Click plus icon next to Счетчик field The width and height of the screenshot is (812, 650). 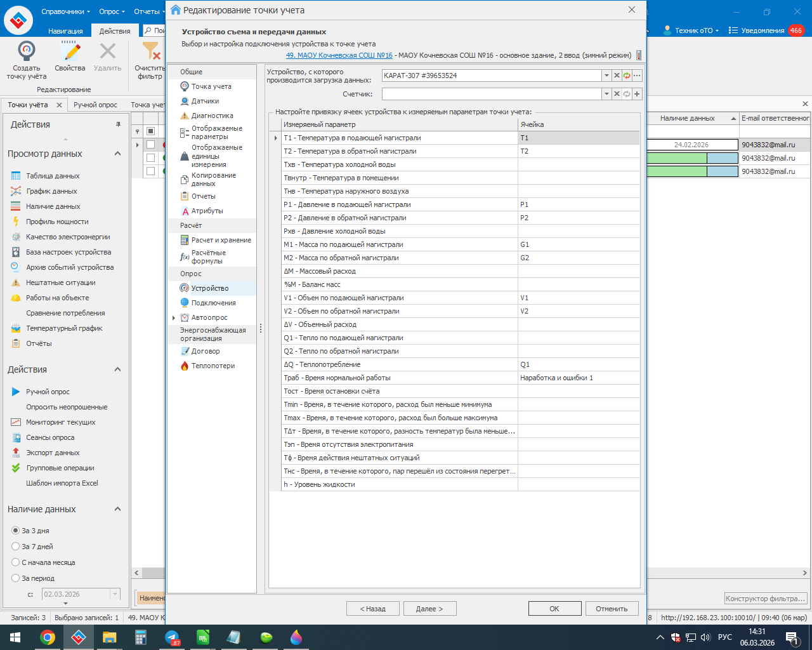point(637,94)
